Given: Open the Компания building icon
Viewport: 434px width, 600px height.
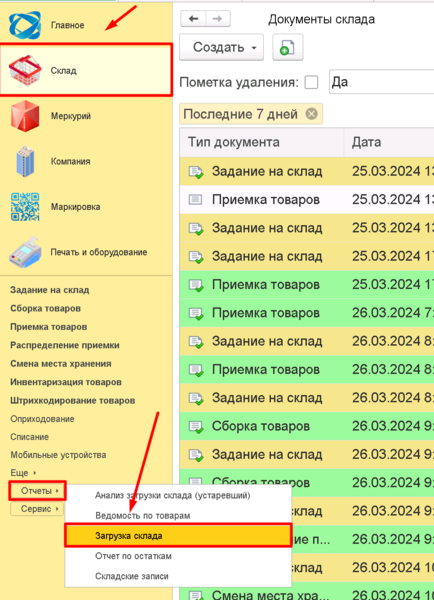Looking at the screenshot, I should (x=25, y=161).
